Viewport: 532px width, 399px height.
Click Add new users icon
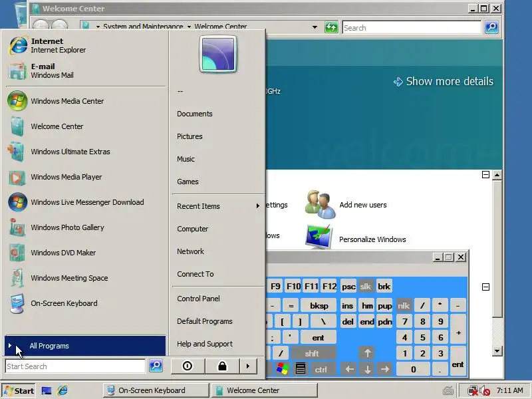point(320,204)
